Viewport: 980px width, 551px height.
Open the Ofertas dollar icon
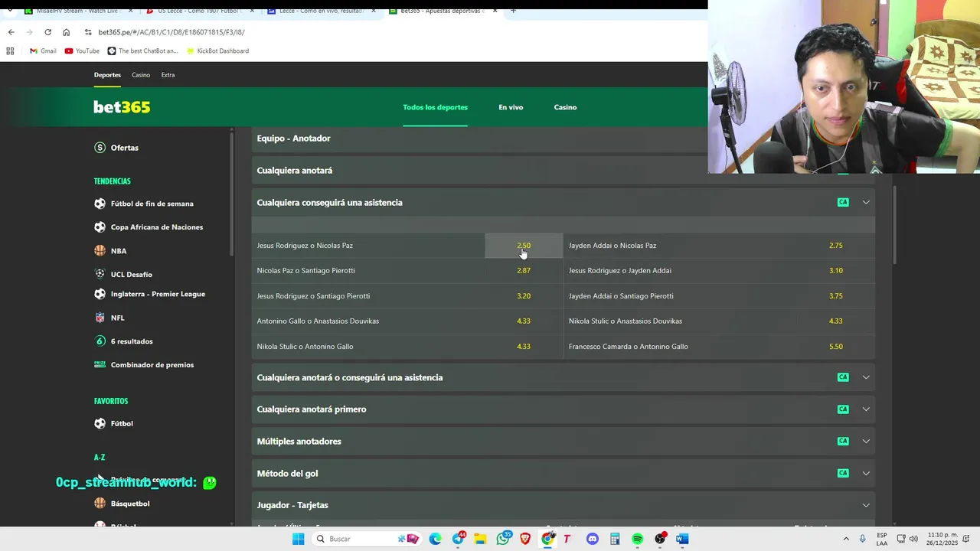tap(100, 148)
